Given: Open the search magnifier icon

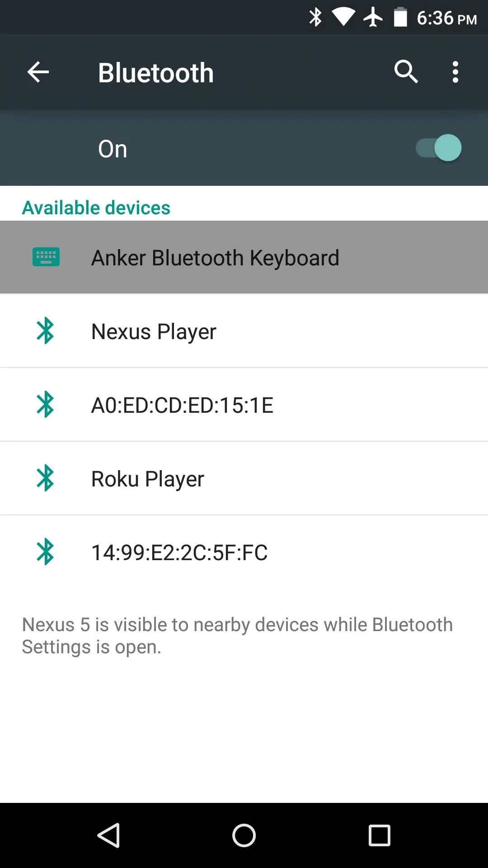Looking at the screenshot, I should coord(406,72).
